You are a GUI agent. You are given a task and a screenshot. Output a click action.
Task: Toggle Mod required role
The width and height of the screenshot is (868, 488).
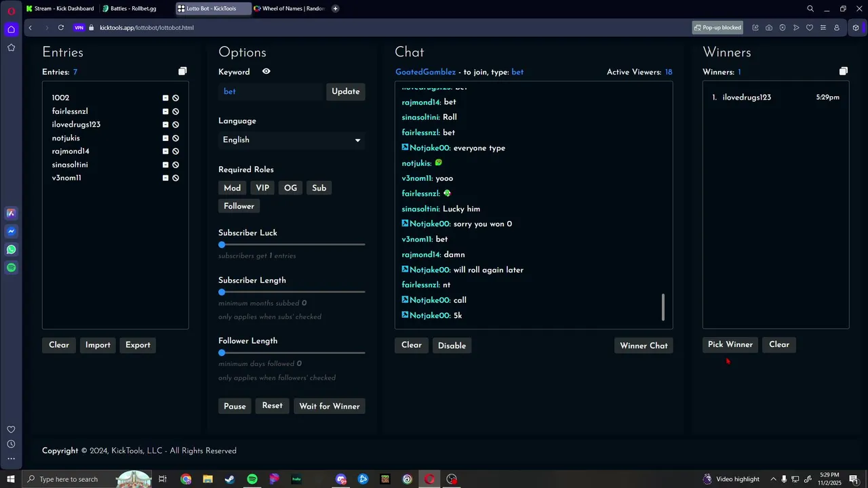pyautogui.click(x=232, y=188)
